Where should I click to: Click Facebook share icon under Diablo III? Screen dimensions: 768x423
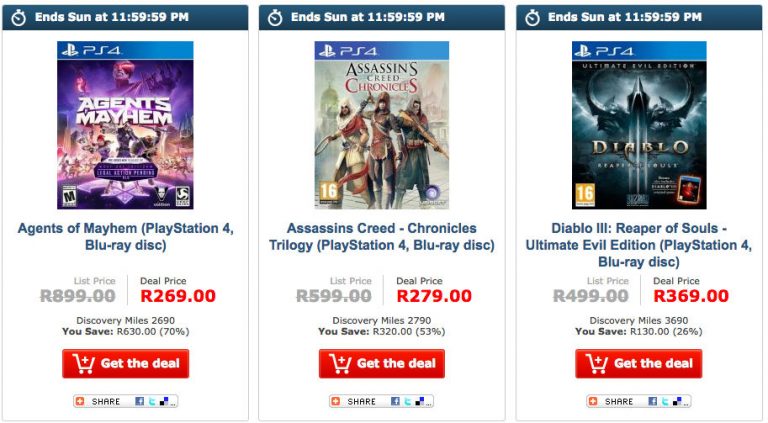point(654,401)
